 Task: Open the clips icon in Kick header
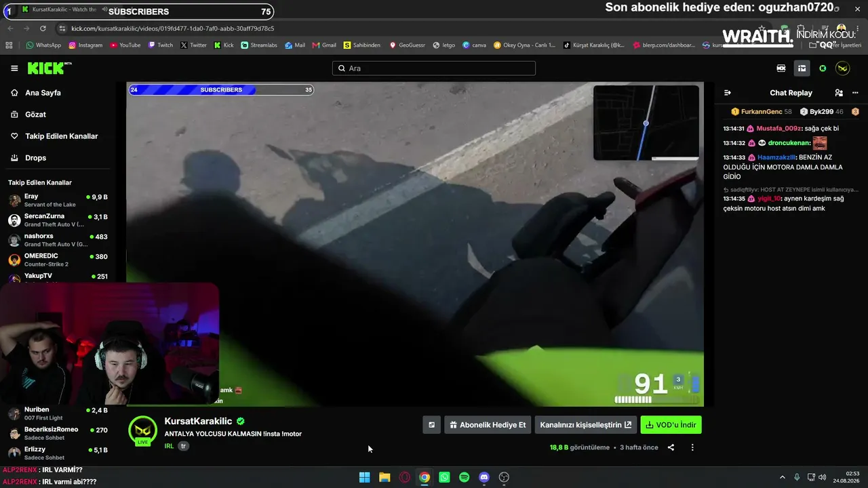point(781,68)
